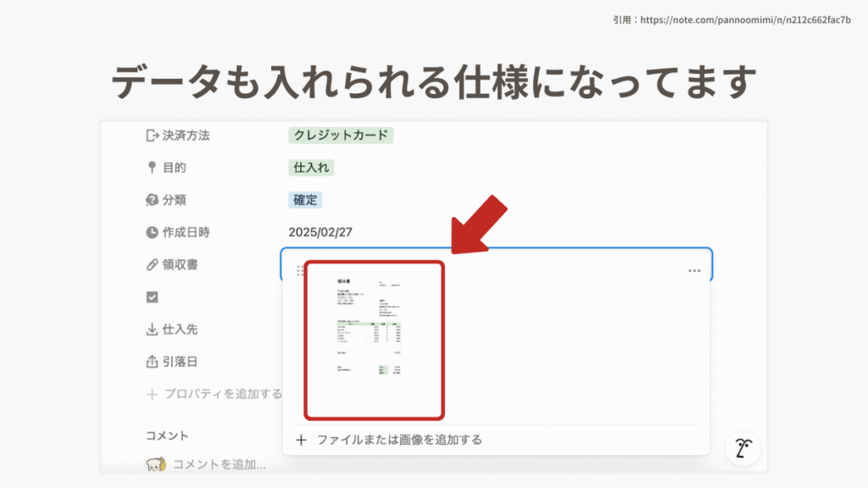
Task: Click the 決済方法 property icon
Action: [153, 136]
